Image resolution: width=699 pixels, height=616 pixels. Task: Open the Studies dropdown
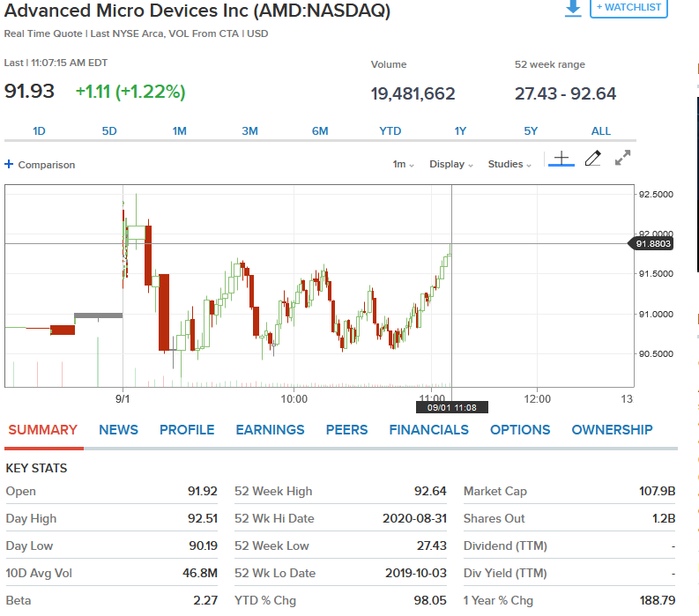(509, 164)
